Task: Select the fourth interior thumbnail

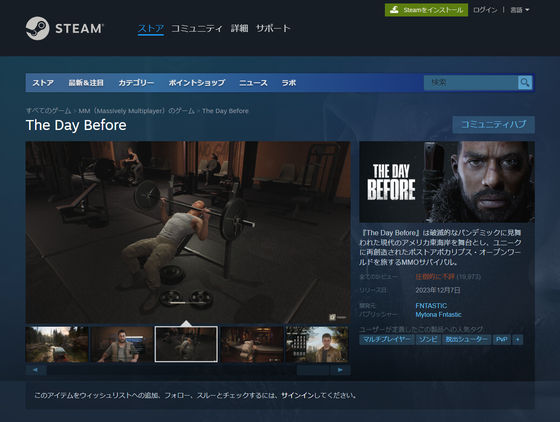Action: [252, 344]
